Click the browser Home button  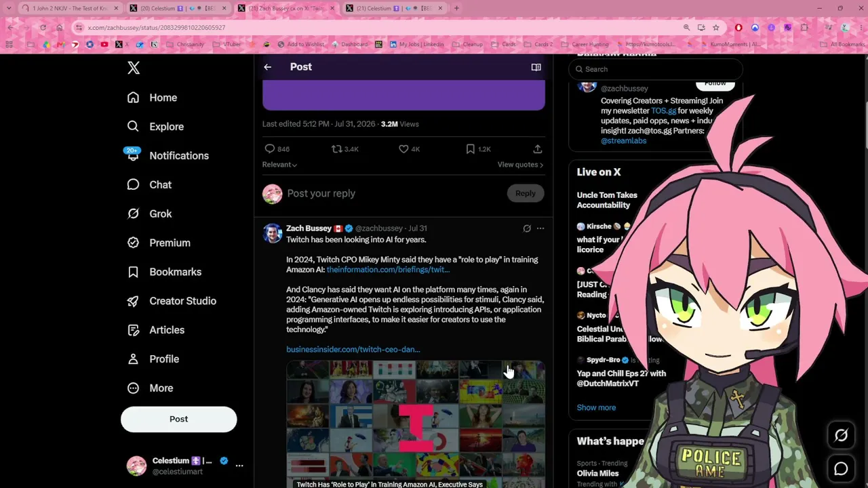[x=59, y=28]
